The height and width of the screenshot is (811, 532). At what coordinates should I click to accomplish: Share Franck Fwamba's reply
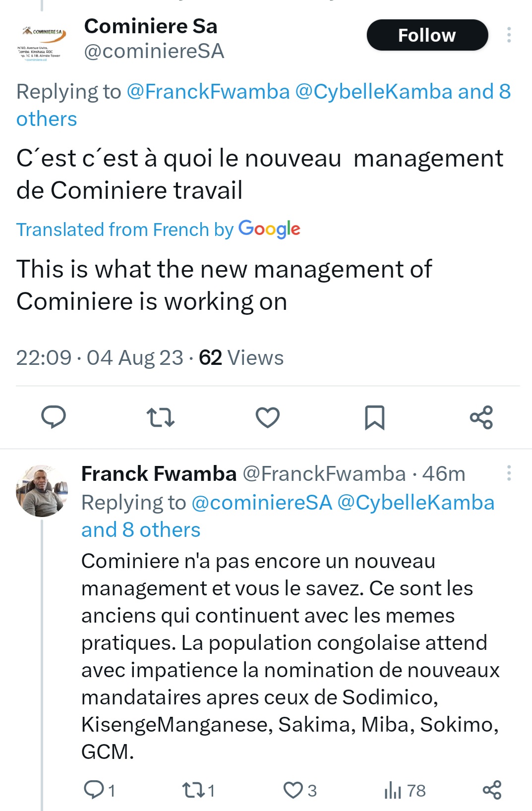point(492,790)
